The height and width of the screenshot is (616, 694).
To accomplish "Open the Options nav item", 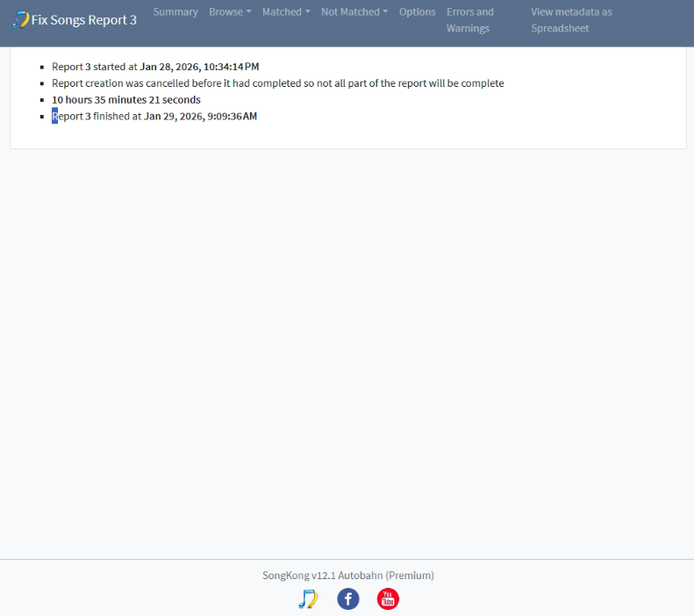I will click(417, 12).
